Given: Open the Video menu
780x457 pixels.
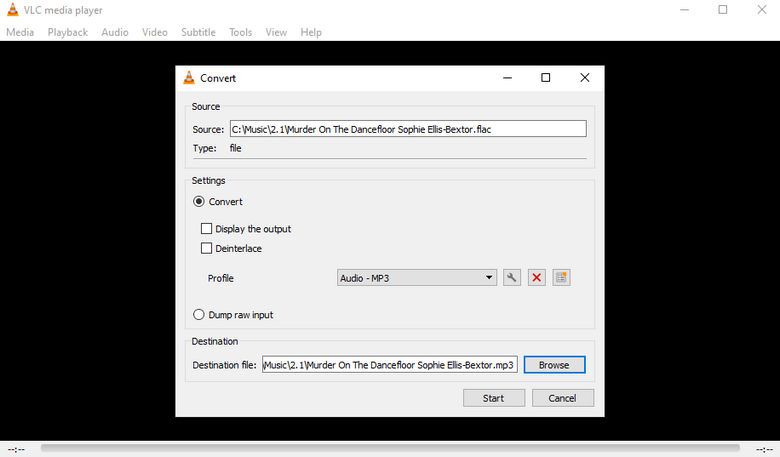Looking at the screenshot, I should pyautogui.click(x=155, y=32).
